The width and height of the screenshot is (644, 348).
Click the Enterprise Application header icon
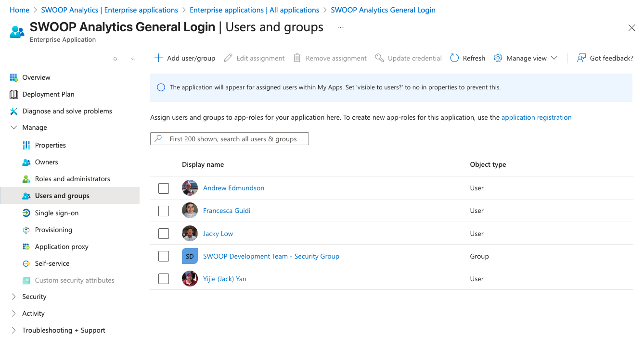[17, 32]
